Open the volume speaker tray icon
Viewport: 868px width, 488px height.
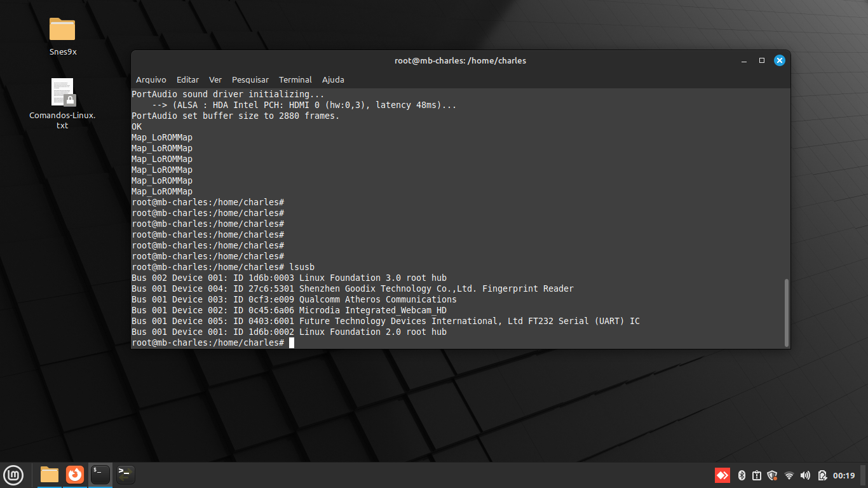coord(806,475)
